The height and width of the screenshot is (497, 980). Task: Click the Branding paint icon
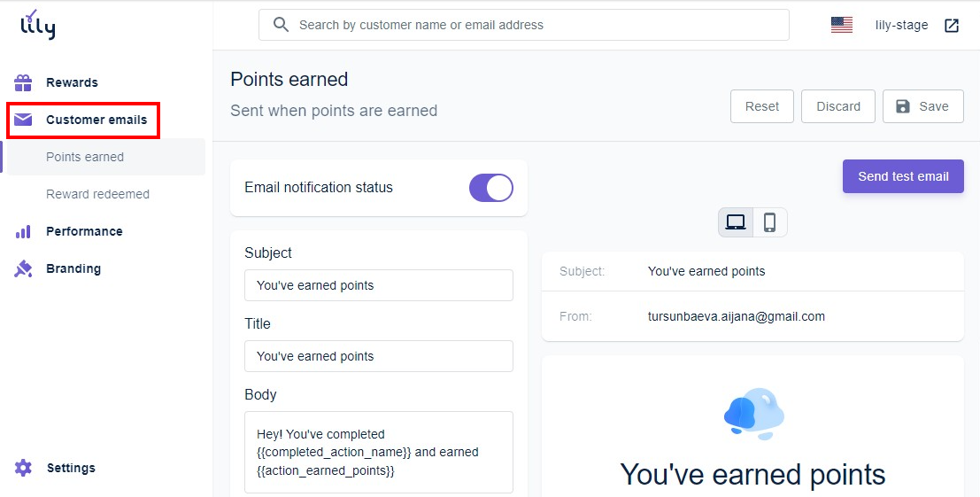(x=23, y=268)
